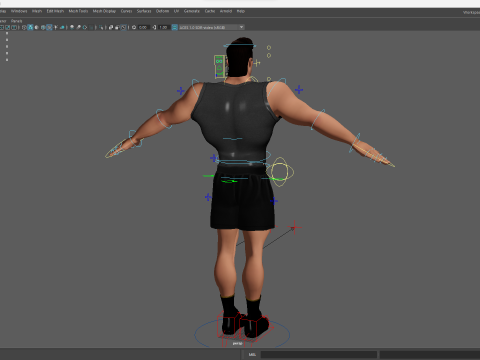Toggle use all lights icon
The height and width of the screenshot is (360, 480).
point(56,27)
